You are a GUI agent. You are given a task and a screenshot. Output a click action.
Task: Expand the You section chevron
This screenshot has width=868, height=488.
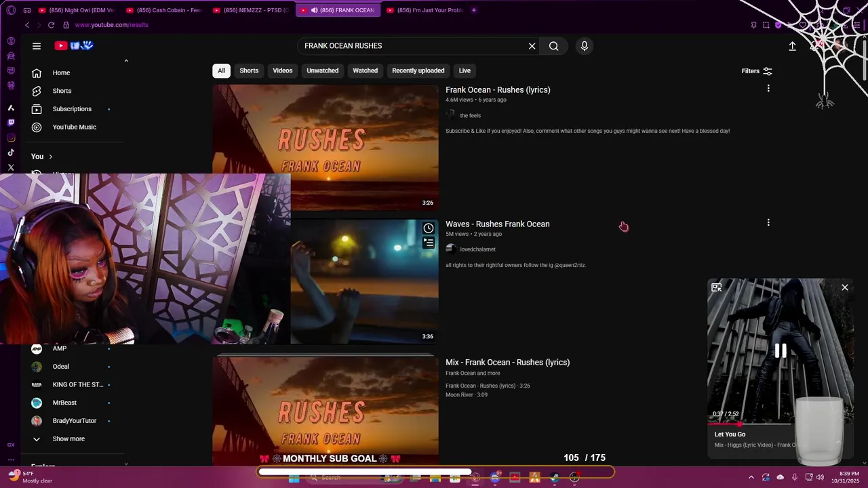50,157
